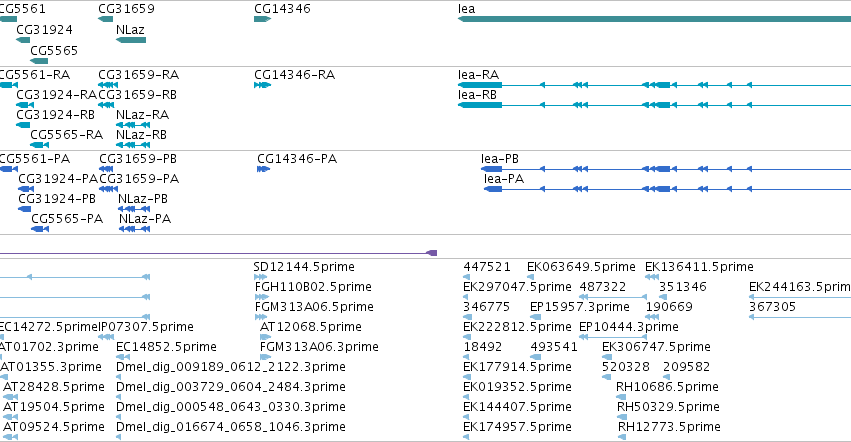Click the EK136411.5prime EST label
Image resolution: width=851 pixels, height=442 pixels.
(699, 267)
